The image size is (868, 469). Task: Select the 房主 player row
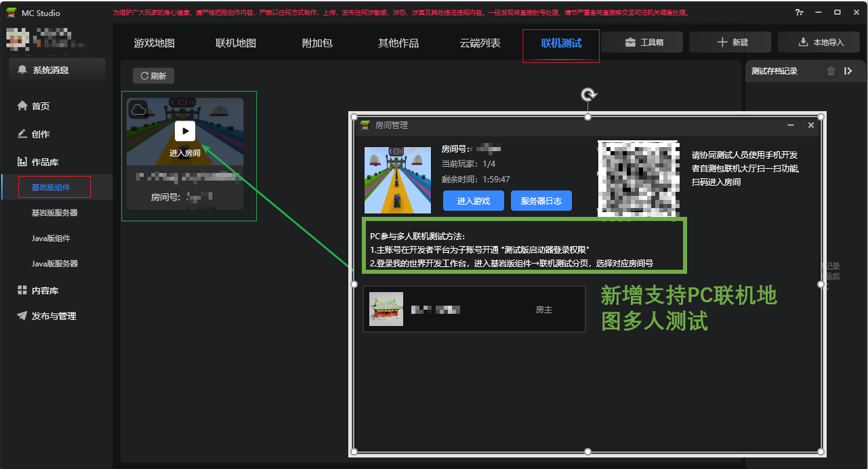pyautogui.click(x=474, y=309)
